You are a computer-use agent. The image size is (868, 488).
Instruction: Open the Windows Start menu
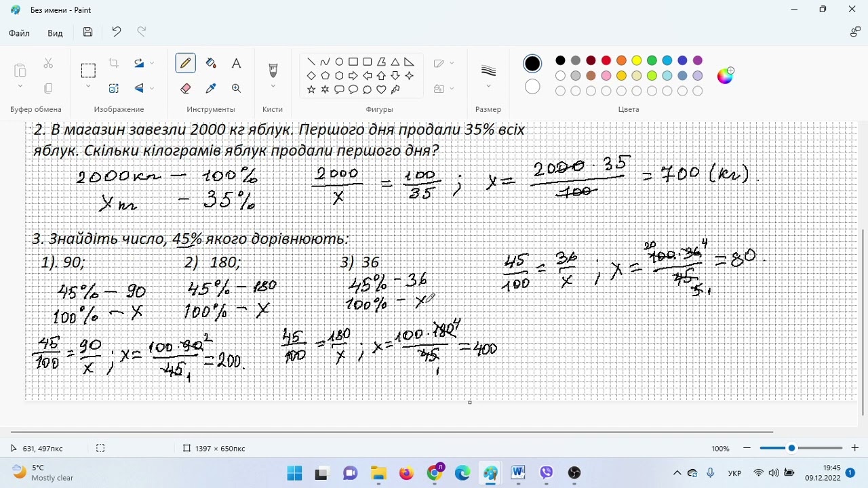point(294,472)
